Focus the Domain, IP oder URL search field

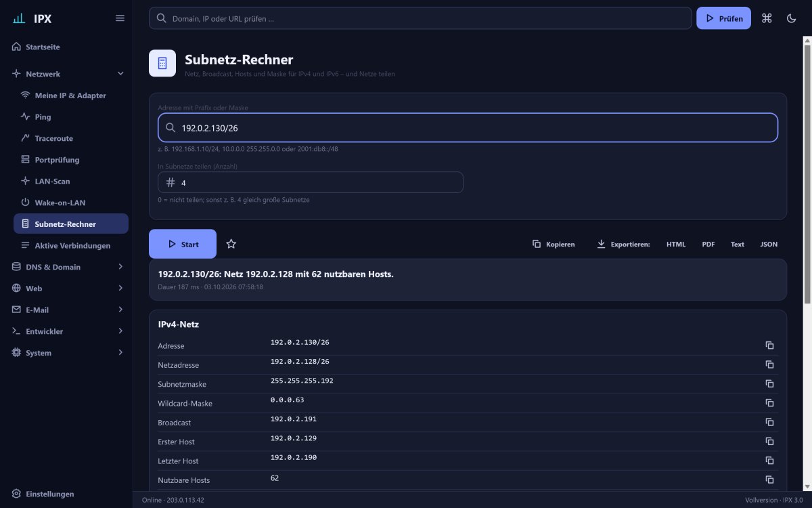420,18
